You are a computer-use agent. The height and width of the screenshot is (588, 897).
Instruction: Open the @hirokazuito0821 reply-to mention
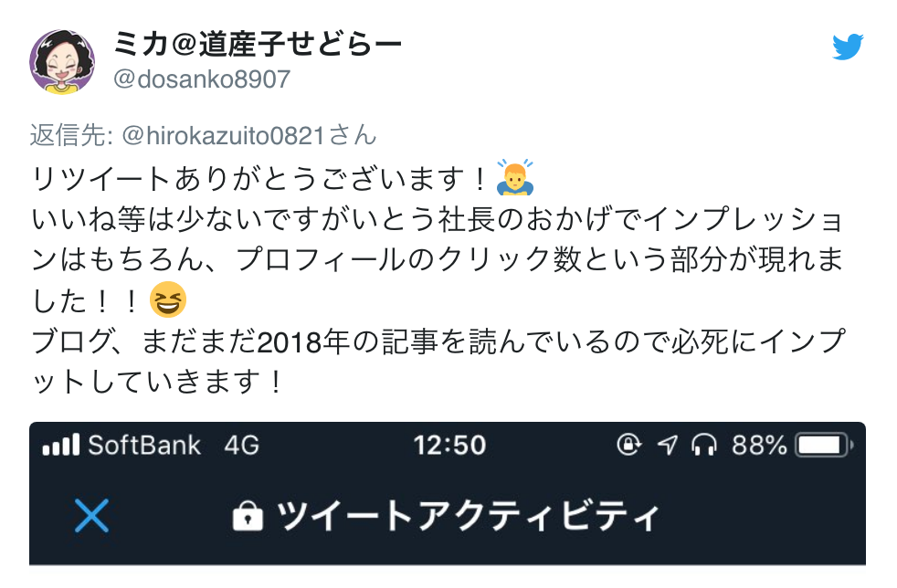(x=224, y=136)
